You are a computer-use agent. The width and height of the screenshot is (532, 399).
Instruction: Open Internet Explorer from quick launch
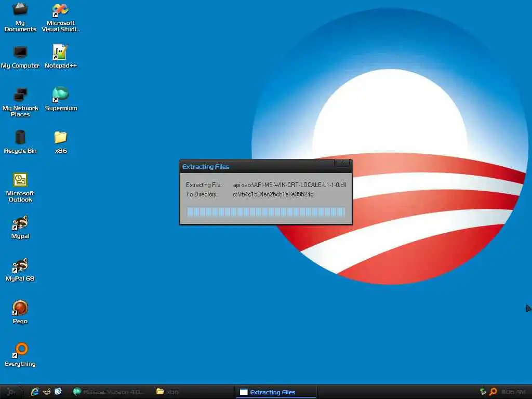click(x=35, y=392)
